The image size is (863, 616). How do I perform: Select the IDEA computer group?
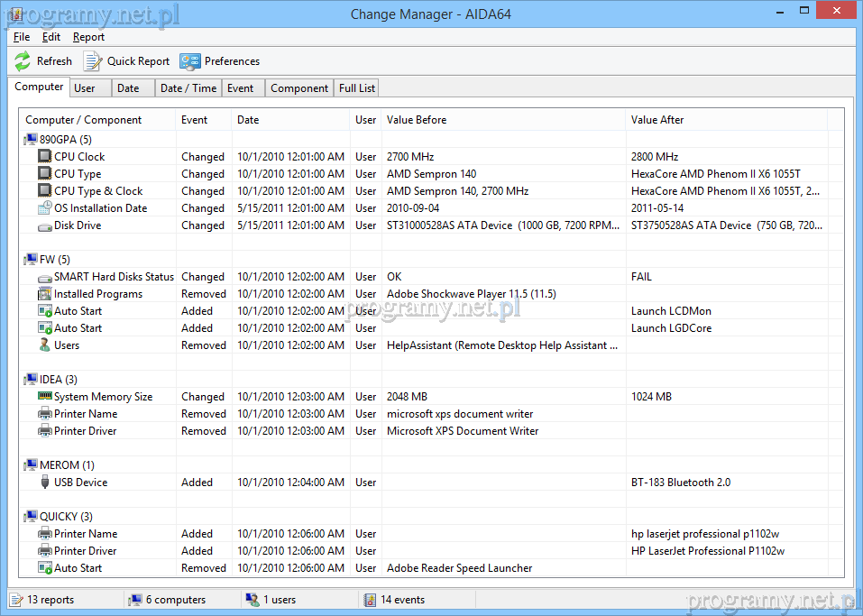[58, 380]
